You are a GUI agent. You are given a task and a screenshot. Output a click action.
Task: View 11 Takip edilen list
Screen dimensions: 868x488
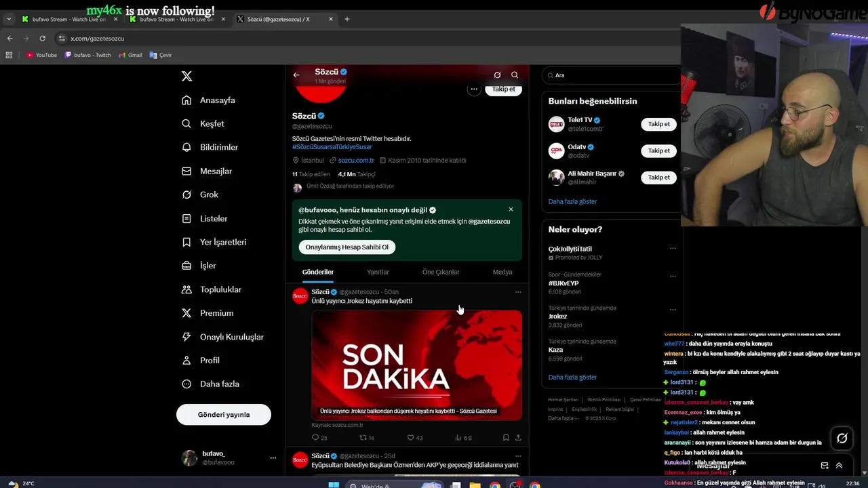pos(311,174)
